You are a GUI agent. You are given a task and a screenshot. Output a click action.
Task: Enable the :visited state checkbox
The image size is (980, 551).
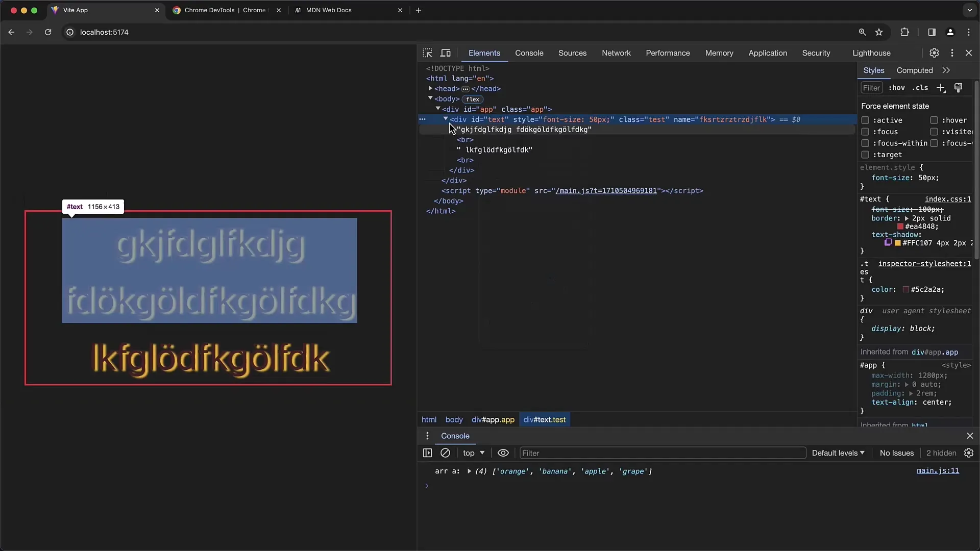(x=934, y=132)
